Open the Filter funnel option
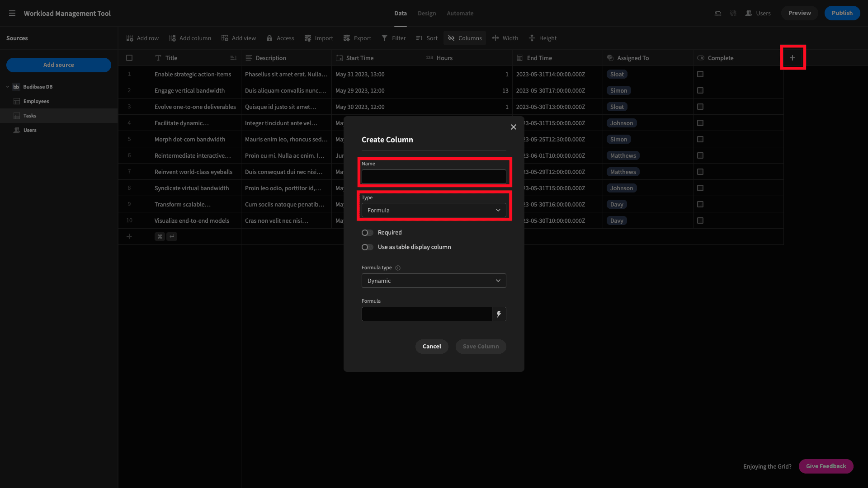Viewport: 868px width, 488px height. (393, 38)
